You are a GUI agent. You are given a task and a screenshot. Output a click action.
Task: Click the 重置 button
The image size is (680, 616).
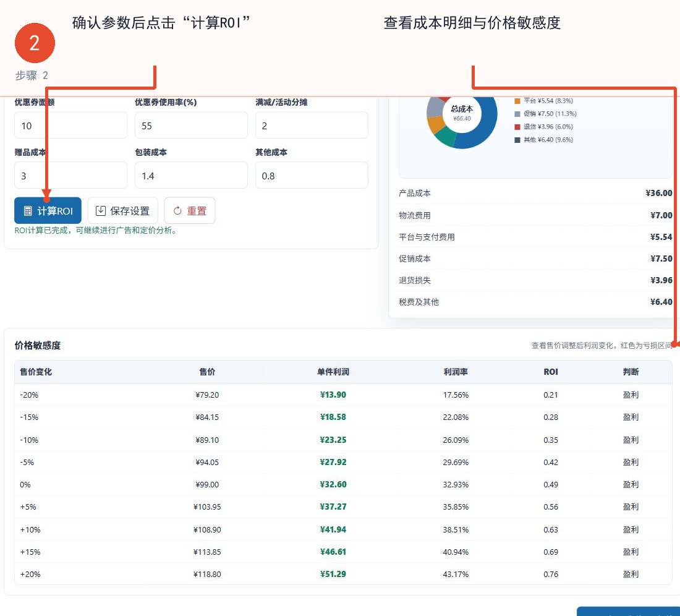[190, 211]
